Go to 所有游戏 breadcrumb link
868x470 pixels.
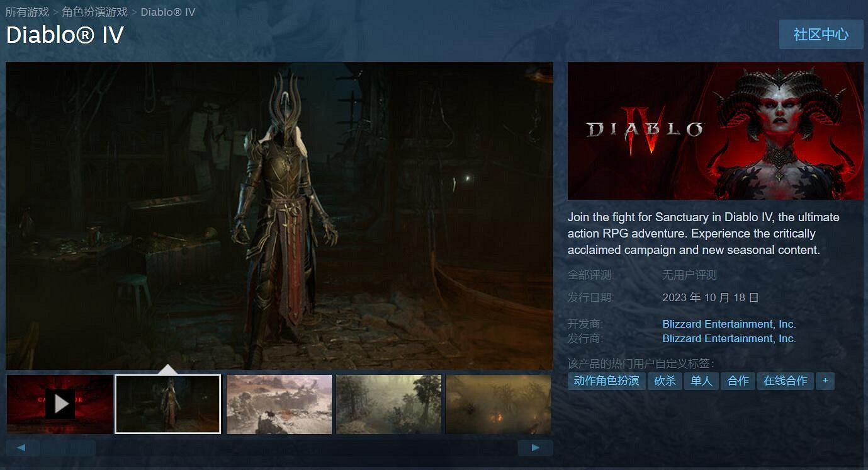[x=27, y=12]
